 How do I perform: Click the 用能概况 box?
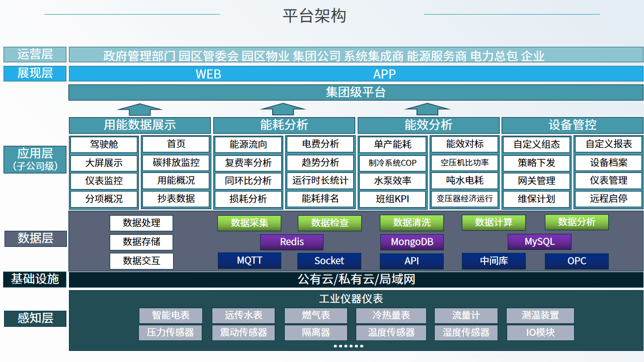coord(176,181)
